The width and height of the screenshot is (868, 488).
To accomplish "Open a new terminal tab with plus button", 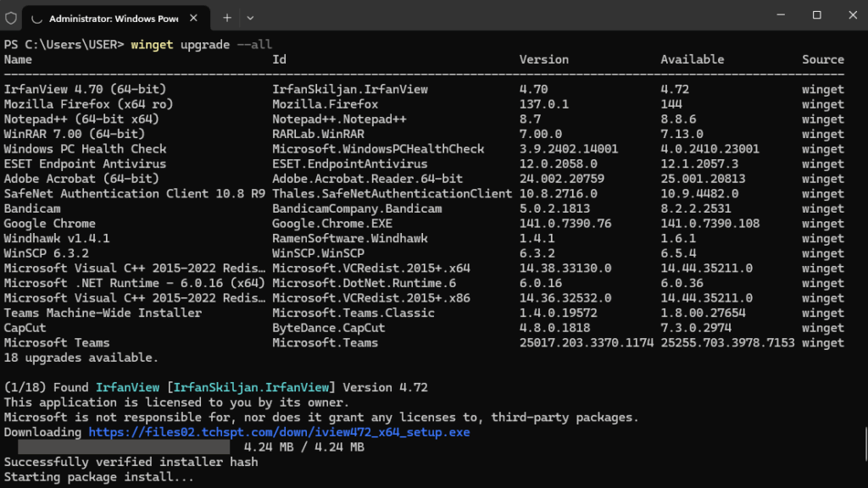I will [227, 17].
